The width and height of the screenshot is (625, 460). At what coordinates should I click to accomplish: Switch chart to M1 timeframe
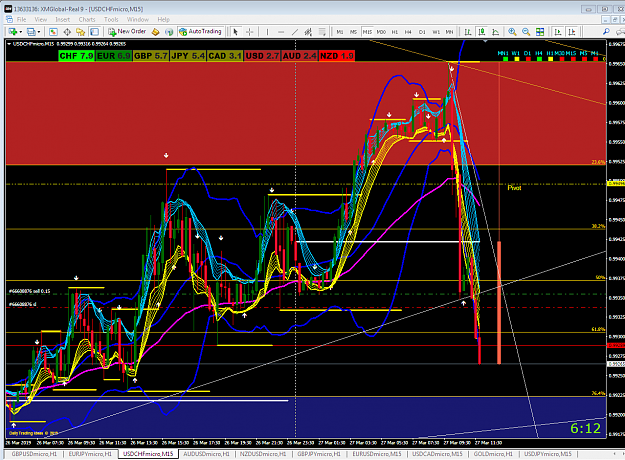pos(340,32)
